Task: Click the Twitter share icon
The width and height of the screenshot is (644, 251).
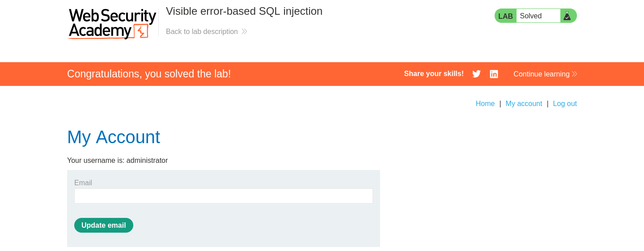Action: [x=476, y=74]
